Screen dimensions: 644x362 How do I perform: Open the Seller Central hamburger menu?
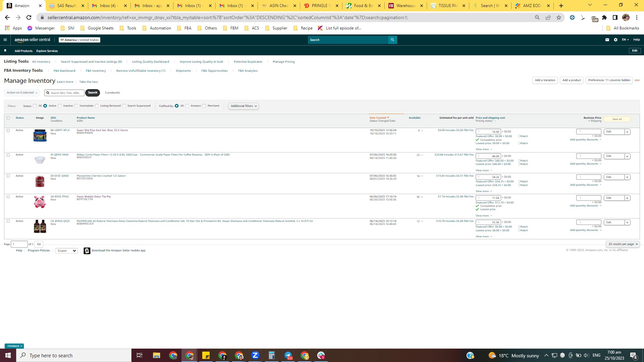tap(5, 40)
